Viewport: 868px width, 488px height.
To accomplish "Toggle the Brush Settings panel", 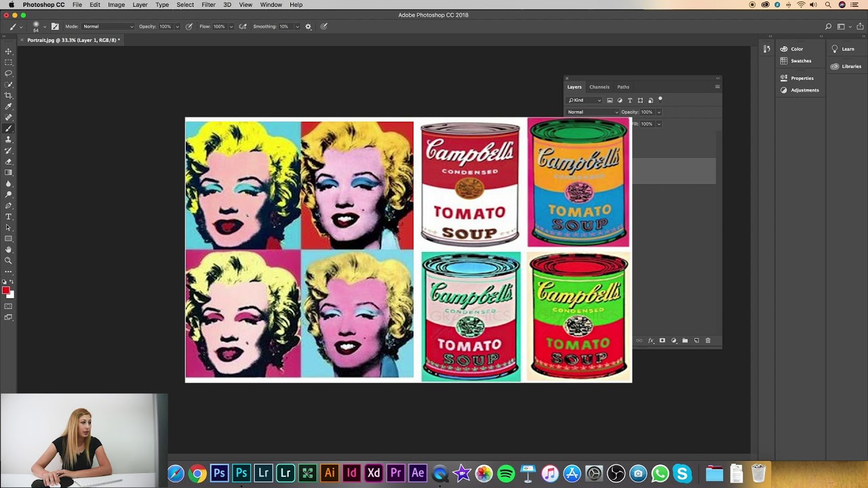I will point(55,26).
